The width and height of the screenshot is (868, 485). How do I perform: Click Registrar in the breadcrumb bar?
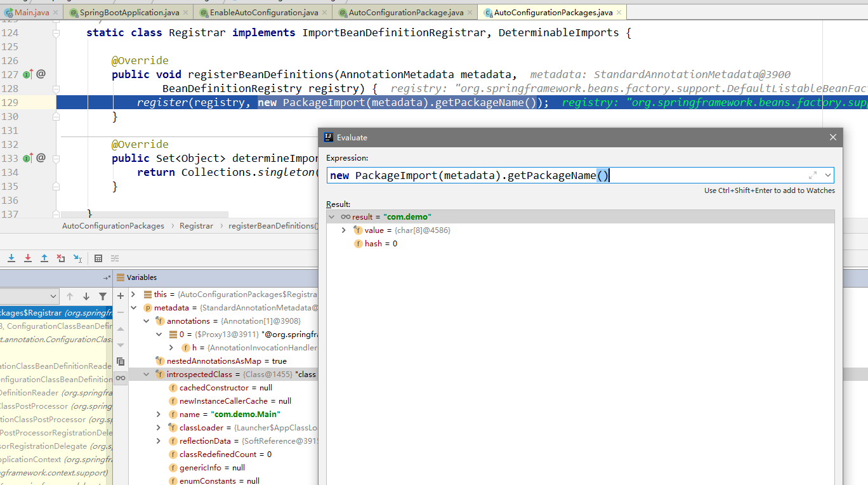196,226
